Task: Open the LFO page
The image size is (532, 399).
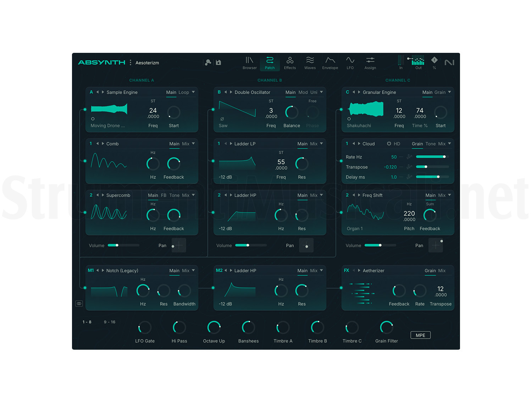Action: (350, 63)
